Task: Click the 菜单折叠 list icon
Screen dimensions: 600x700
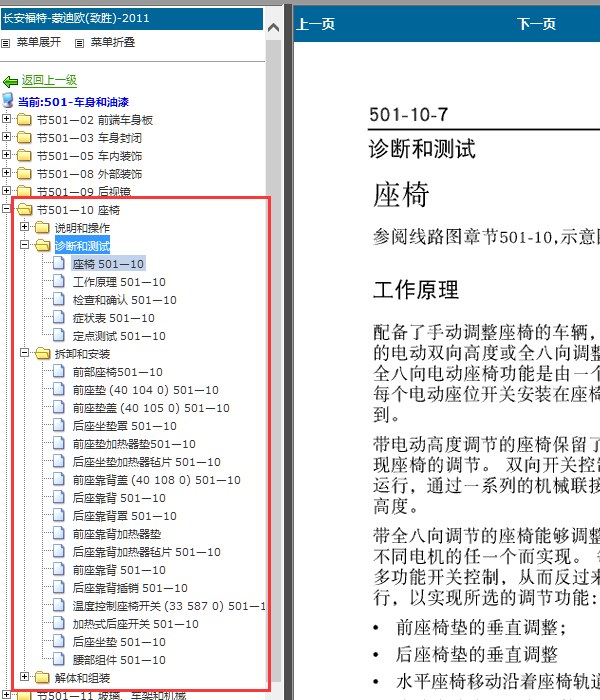Action: click(79, 43)
